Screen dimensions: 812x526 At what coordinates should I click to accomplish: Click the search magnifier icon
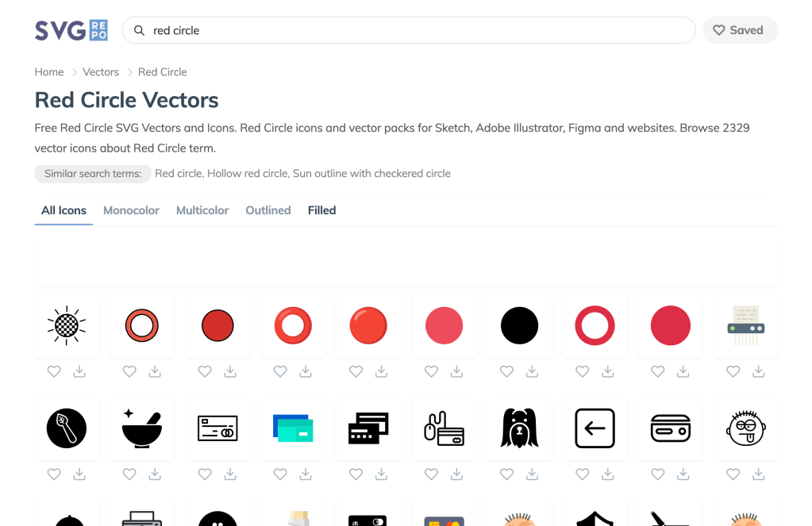(x=139, y=30)
